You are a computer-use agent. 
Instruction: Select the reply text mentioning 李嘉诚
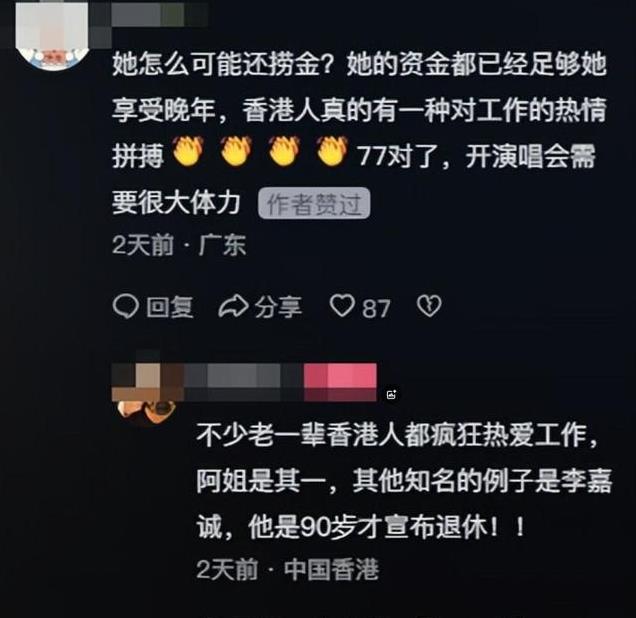tap(404, 481)
